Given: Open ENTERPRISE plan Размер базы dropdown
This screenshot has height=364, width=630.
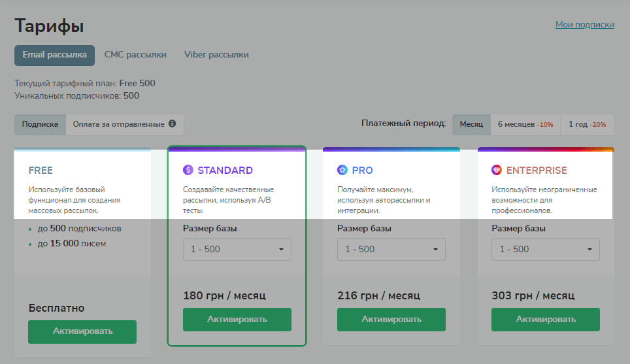Looking at the screenshot, I should click(545, 249).
